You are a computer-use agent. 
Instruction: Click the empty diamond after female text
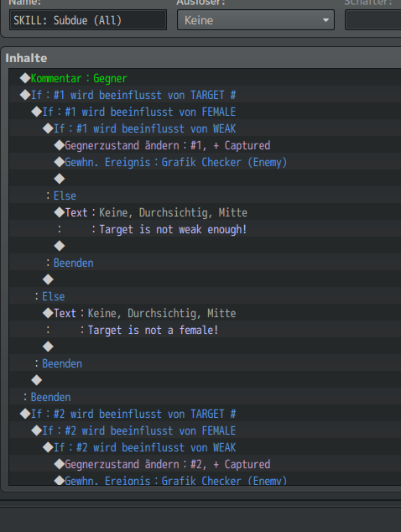48,347
